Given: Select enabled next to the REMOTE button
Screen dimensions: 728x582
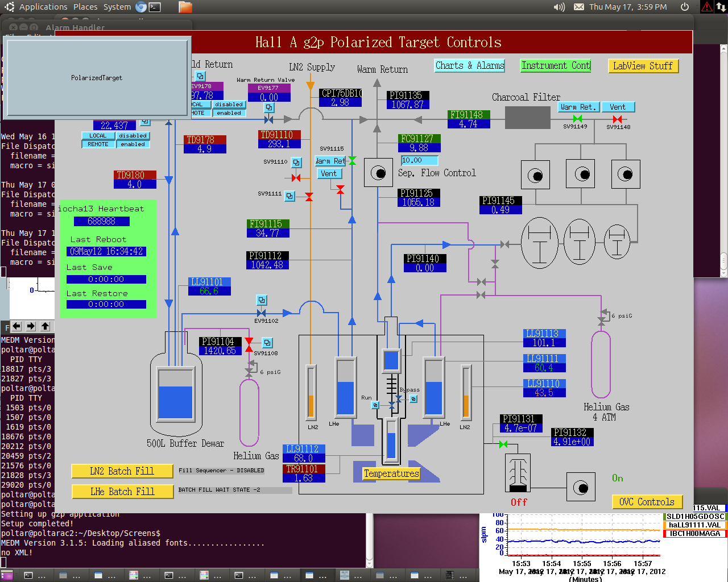Looking at the screenshot, I should (133, 144).
